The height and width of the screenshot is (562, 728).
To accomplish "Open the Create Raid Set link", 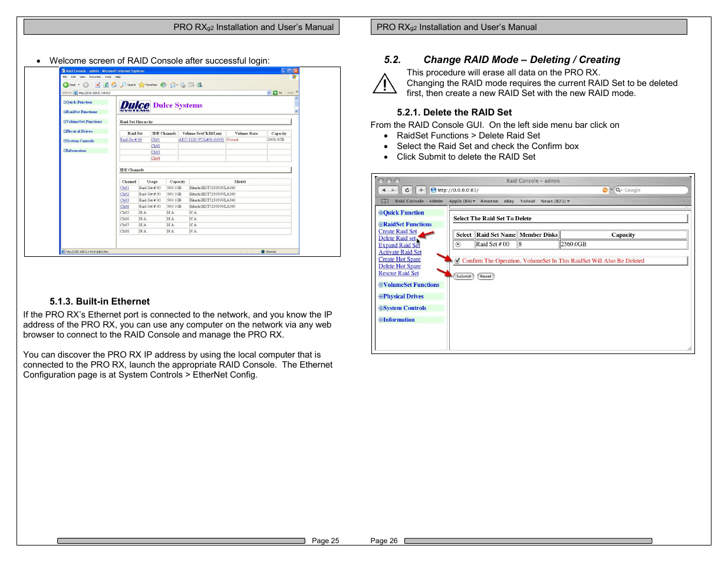I will click(x=397, y=232).
